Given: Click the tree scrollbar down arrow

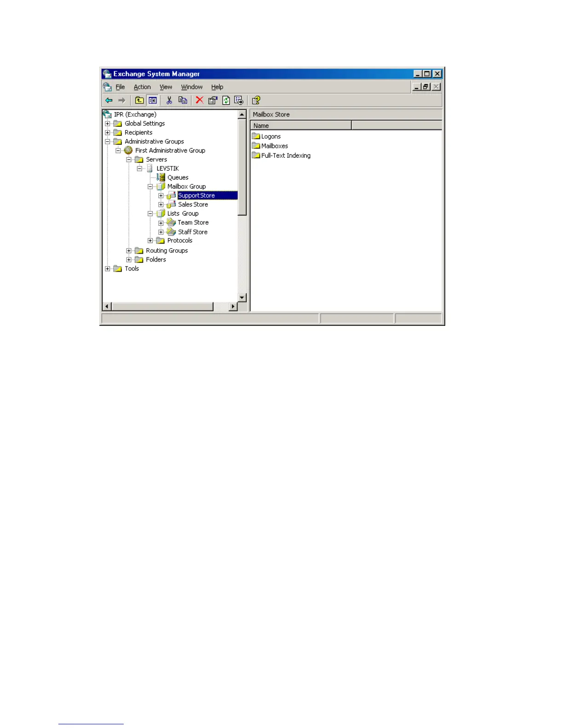Looking at the screenshot, I should tap(242, 297).
